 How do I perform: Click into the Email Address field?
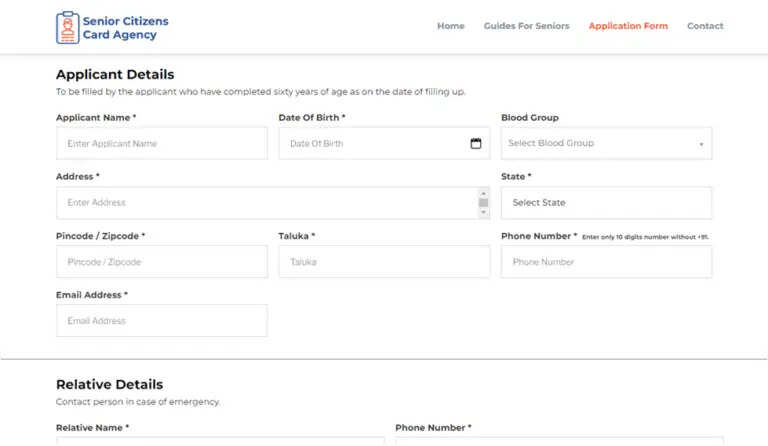click(162, 321)
